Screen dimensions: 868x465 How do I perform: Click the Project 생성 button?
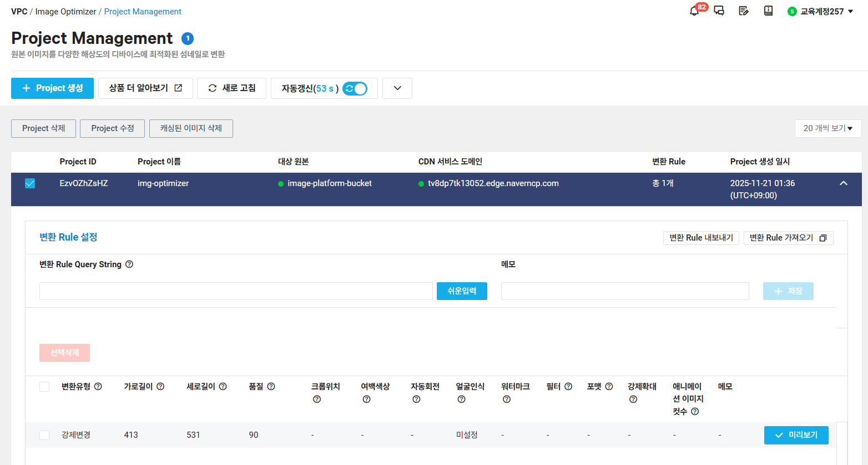tap(52, 88)
